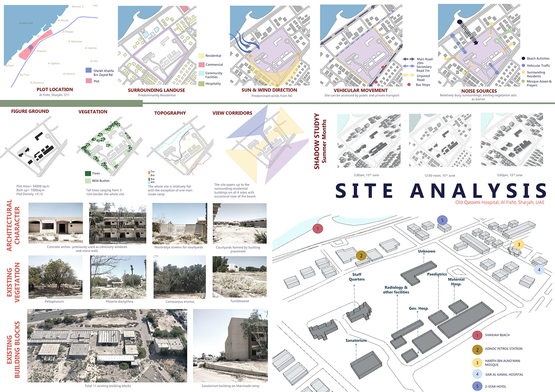Click the Bus Stops red dot legend symbol
This screenshot has width=555, height=392.
pos(409,84)
